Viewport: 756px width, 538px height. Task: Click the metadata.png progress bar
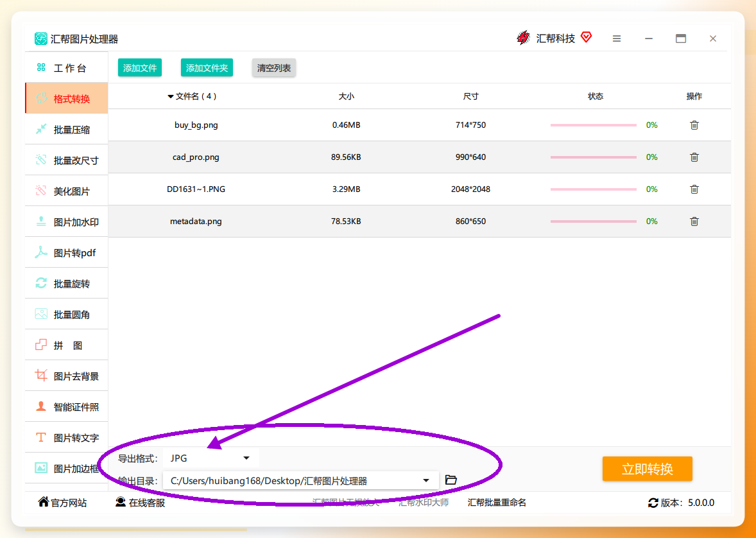[594, 221]
